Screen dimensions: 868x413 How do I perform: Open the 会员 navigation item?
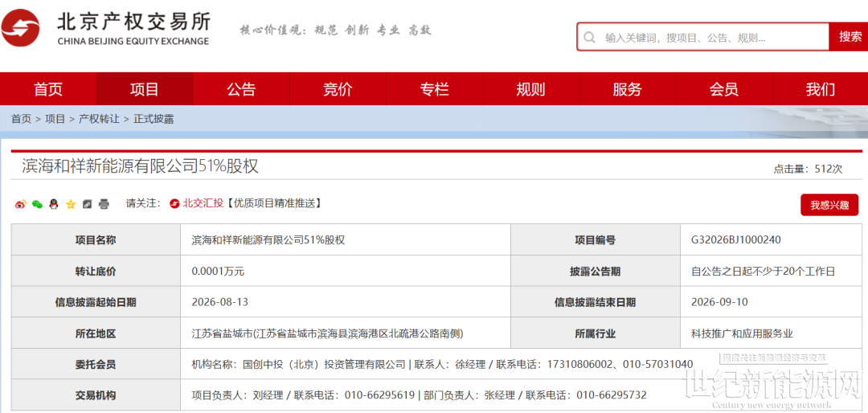(723, 88)
